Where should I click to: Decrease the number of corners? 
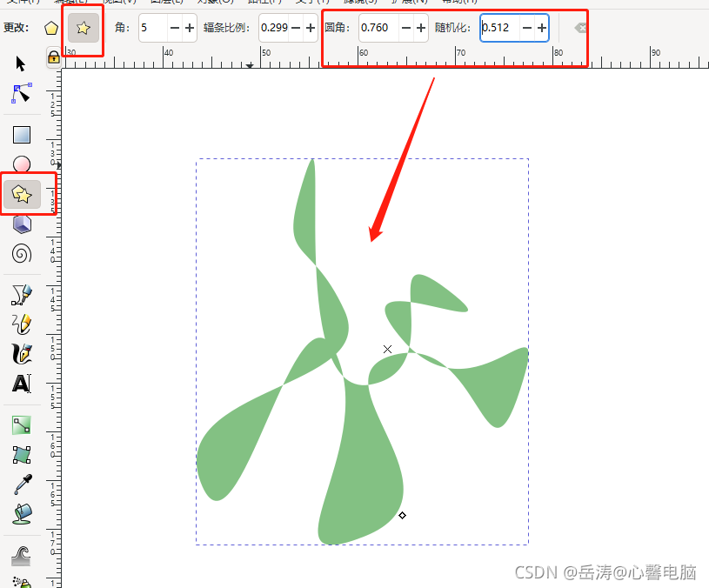[x=175, y=28]
